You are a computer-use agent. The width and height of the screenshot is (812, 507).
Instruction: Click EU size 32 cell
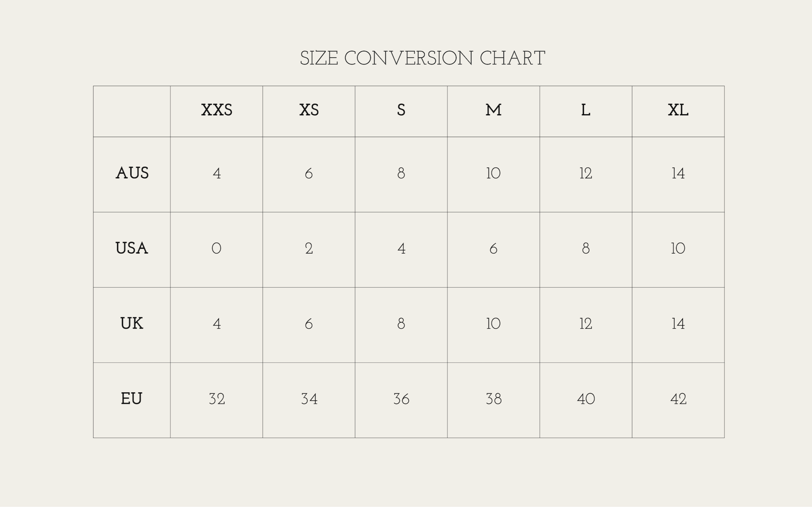tap(217, 399)
